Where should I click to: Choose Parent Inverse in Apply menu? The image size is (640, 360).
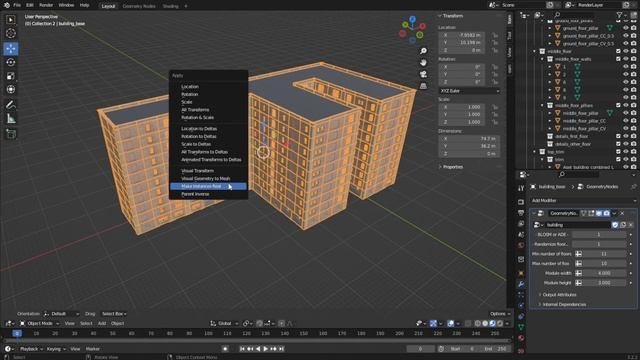click(195, 194)
